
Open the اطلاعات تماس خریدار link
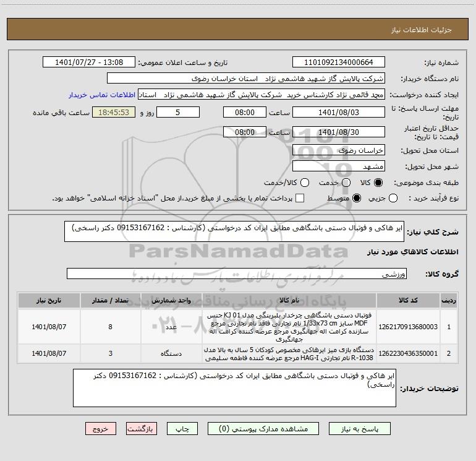pos(102,95)
